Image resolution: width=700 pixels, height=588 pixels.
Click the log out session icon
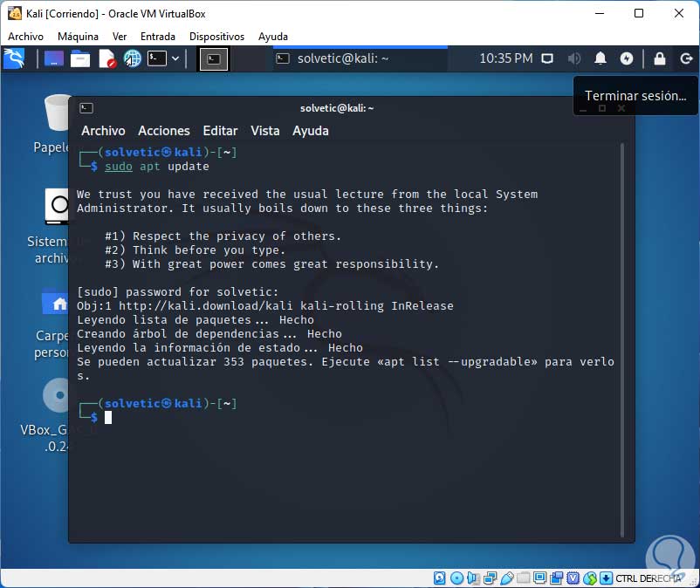tap(686, 58)
